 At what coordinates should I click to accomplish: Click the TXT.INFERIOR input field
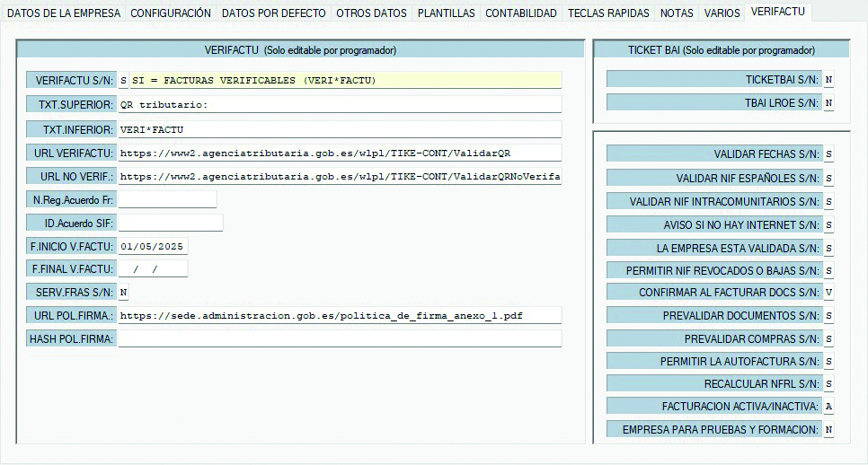click(x=339, y=129)
